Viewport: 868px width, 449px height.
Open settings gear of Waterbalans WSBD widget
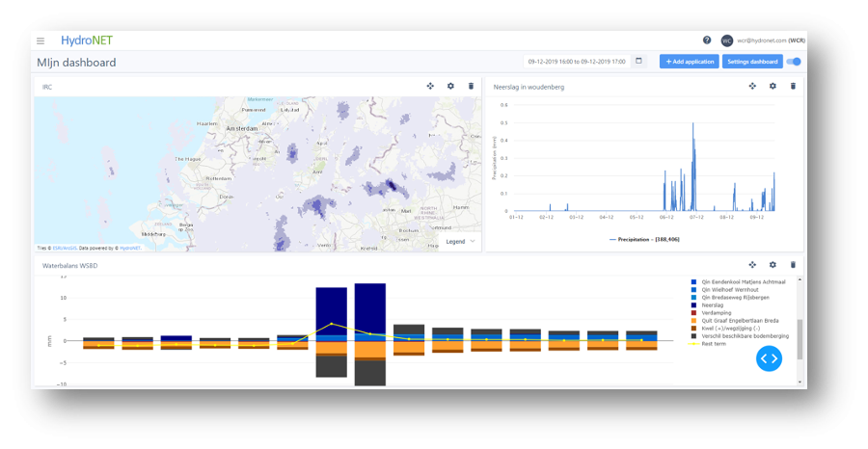coord(773,265)
